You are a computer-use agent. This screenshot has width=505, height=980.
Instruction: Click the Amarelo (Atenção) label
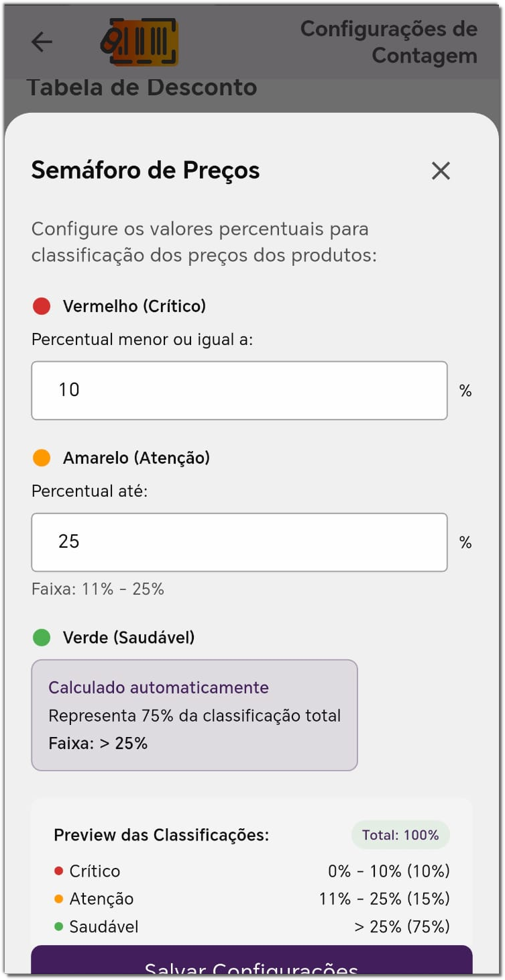pos(136,458)
